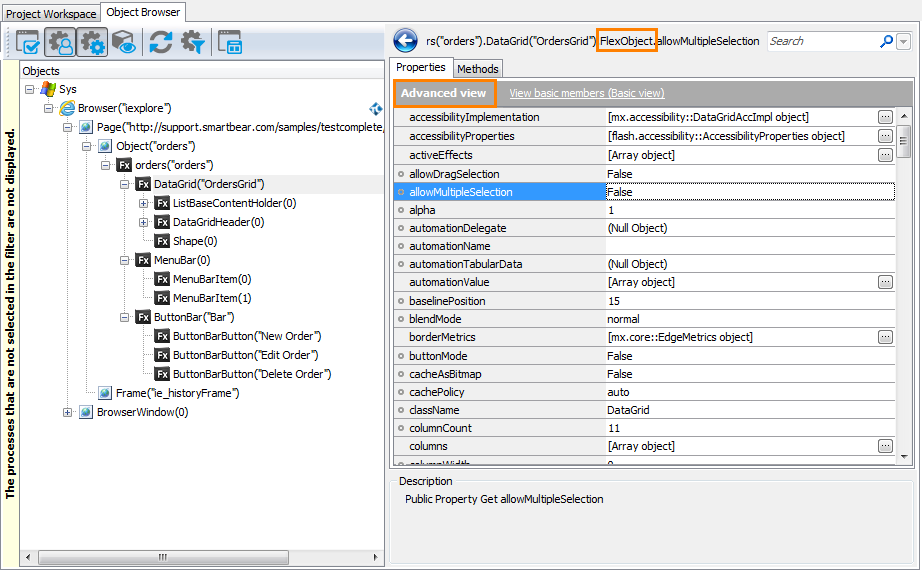Click View basic members (Basic view) link
The image size is (922, 570).
point(586,93)
